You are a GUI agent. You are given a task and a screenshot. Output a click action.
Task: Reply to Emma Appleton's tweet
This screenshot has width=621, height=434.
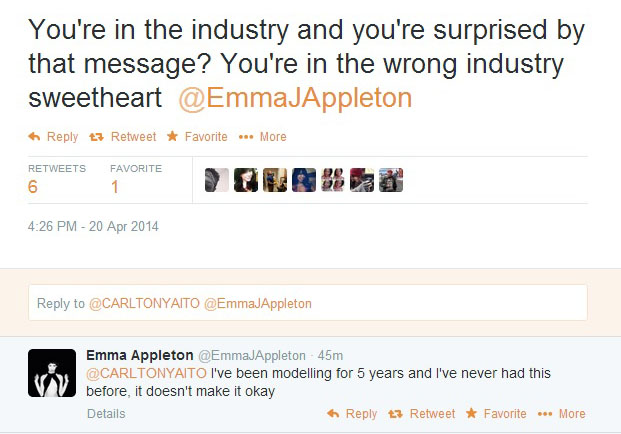[x=352, y=414]
